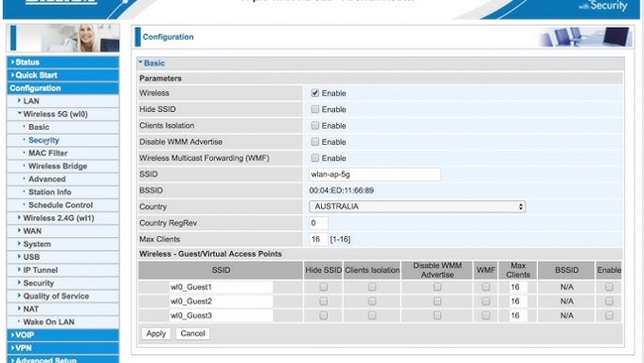Open the Quick Start section
Screen dimensions: 644x363
coord(62,75)
